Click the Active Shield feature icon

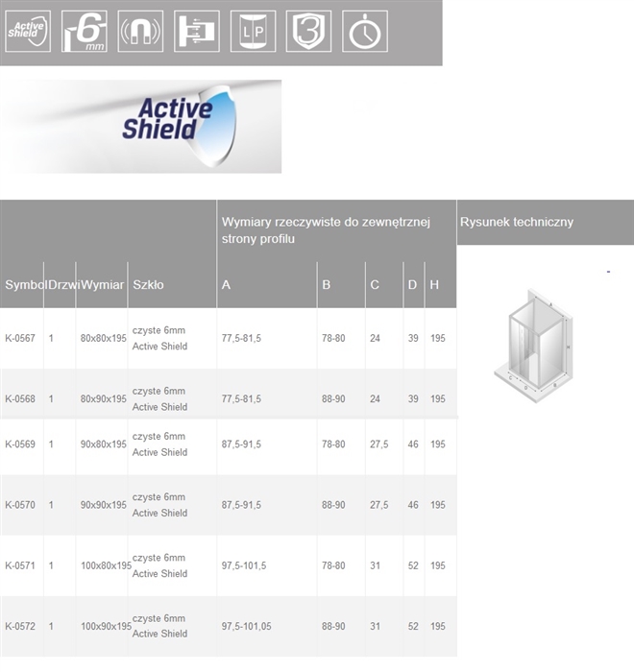[28, 32]
